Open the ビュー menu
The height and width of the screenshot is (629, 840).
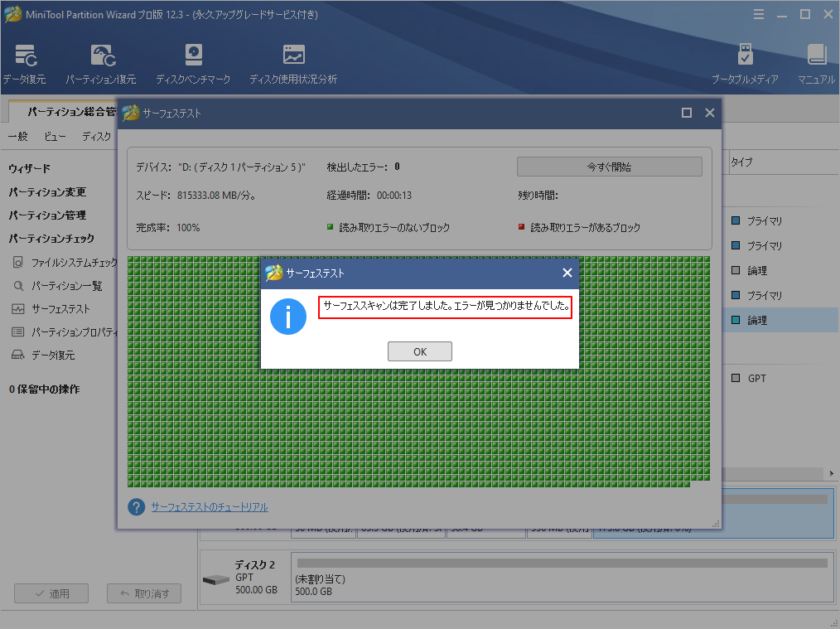coord(55,136)
